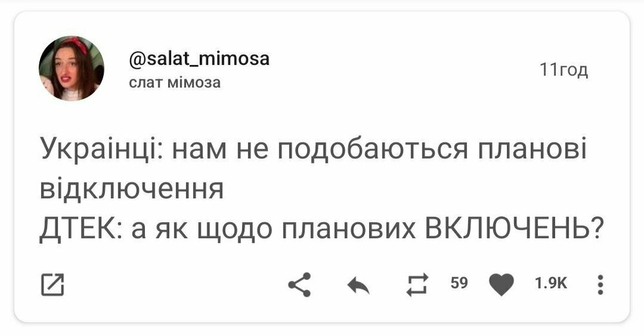Click the word ДТЕК in the tweet
The image size is (644, 336).
pos(79,227)
